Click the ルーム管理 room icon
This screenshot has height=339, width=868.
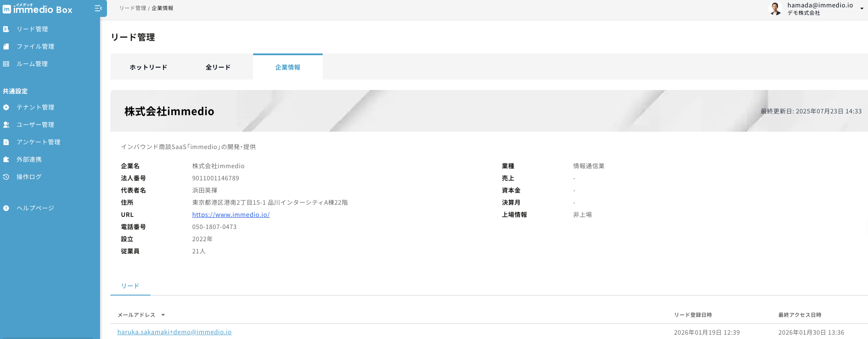pyautogui.click(x=6, y=64)
